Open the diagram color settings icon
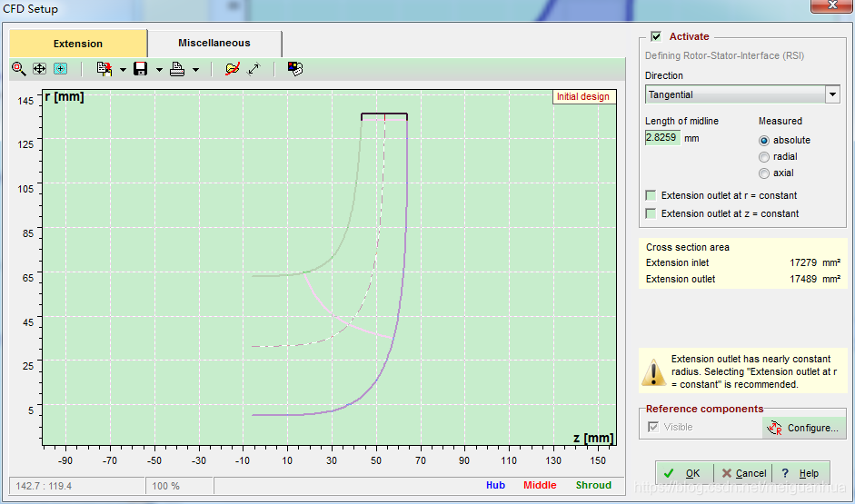Viewport: 855px width, 504px height. 295,69
